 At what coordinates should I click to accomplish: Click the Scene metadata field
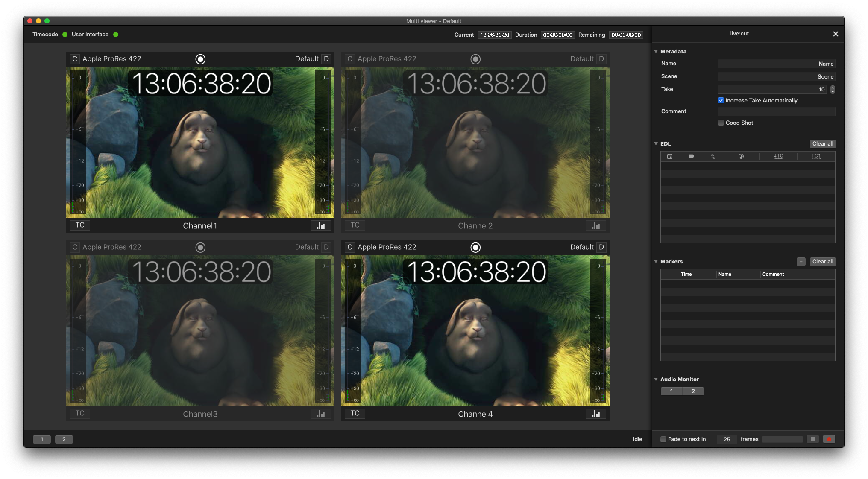point(777,76)
